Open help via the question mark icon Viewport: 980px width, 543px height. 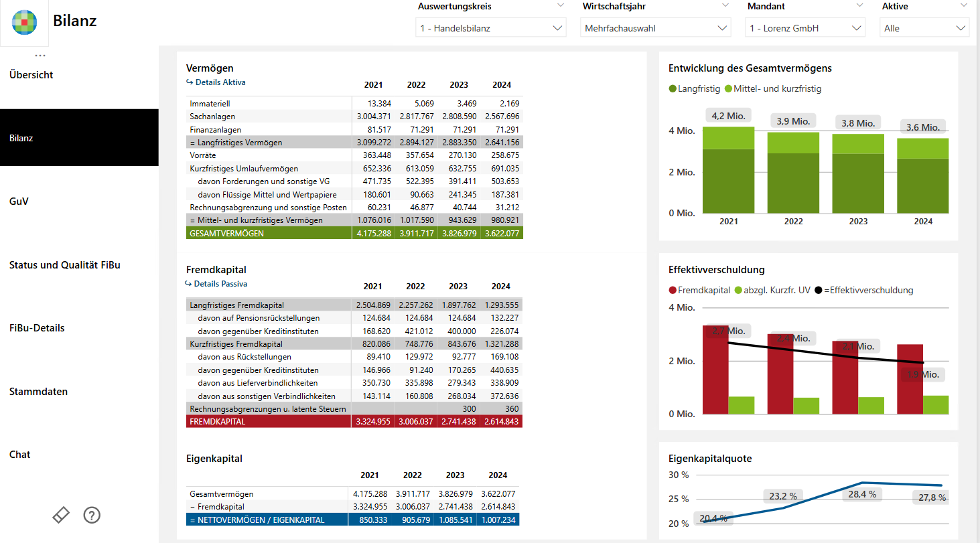coord(92,515)
